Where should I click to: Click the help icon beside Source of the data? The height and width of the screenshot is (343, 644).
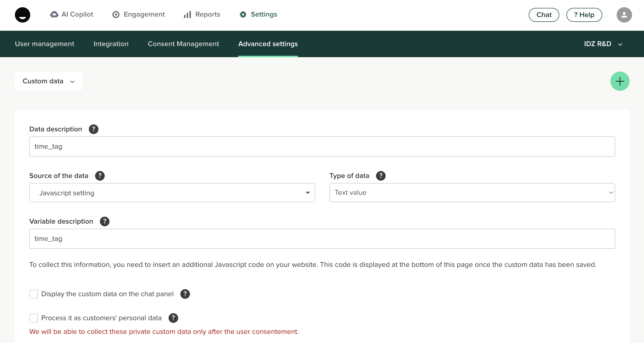pos(100,176)
